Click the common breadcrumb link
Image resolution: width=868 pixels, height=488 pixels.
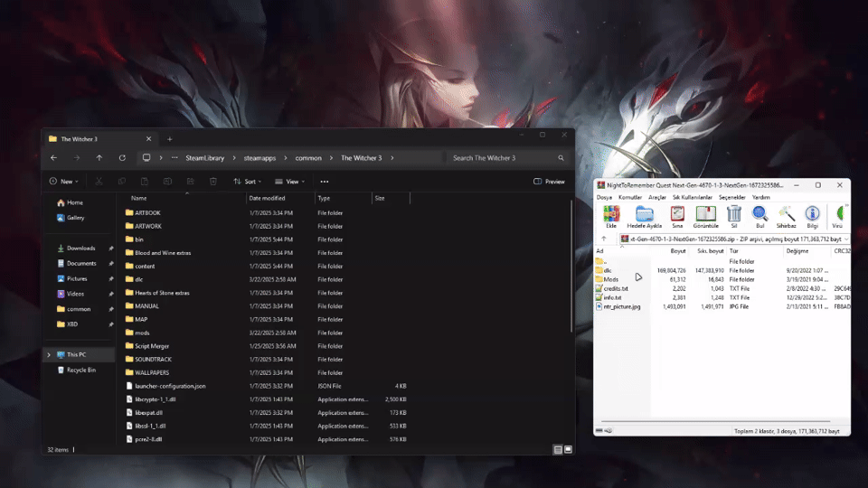click(x=308, y=157)
